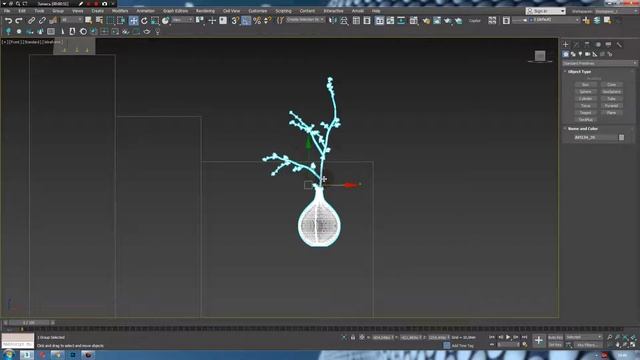Open the reference coordinate system dropdown
This screenshot has width=640, height=360.
[182, 20]
